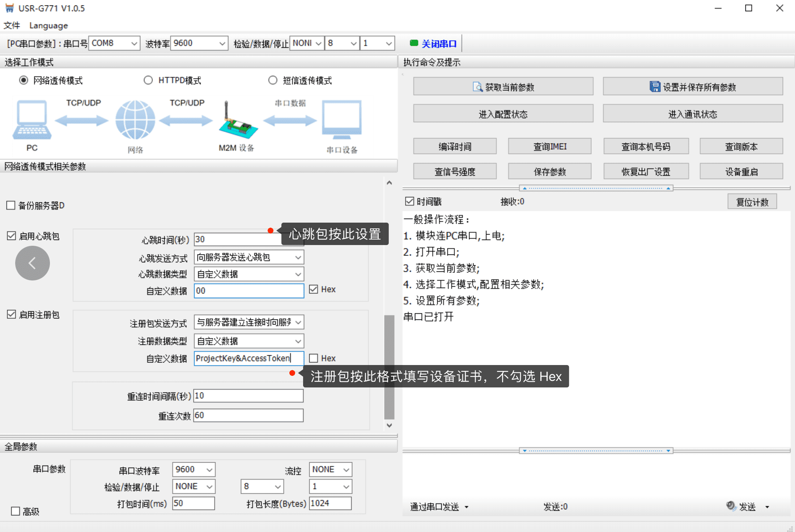
Task: Disable the 启用心跳包 checkbox
Action: point(12,236)
